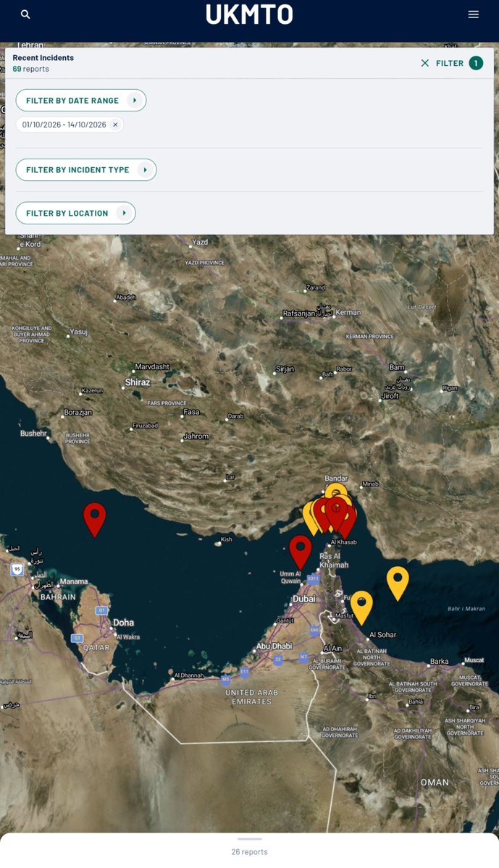
Task: Click the 69 reports count text
Action: (31, 69)
